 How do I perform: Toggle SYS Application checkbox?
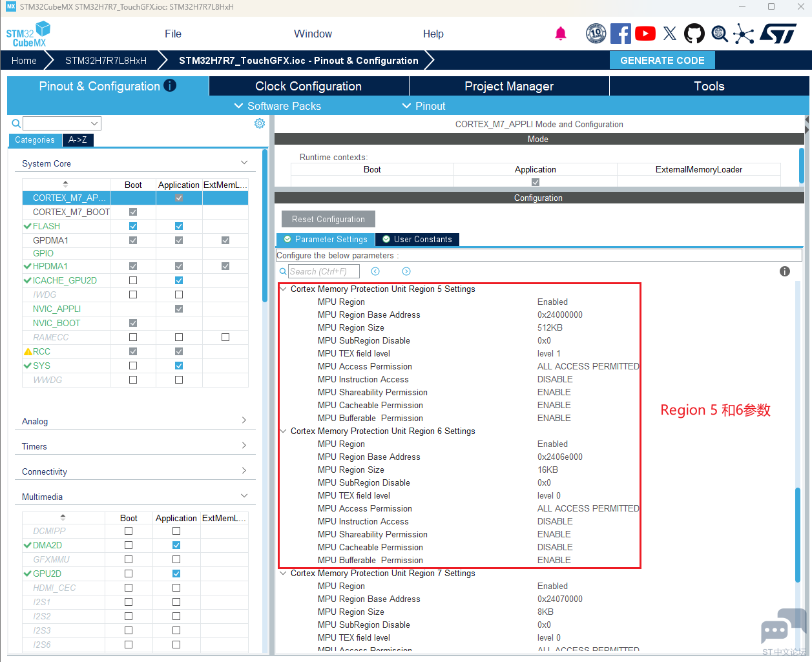pos(179,366)
